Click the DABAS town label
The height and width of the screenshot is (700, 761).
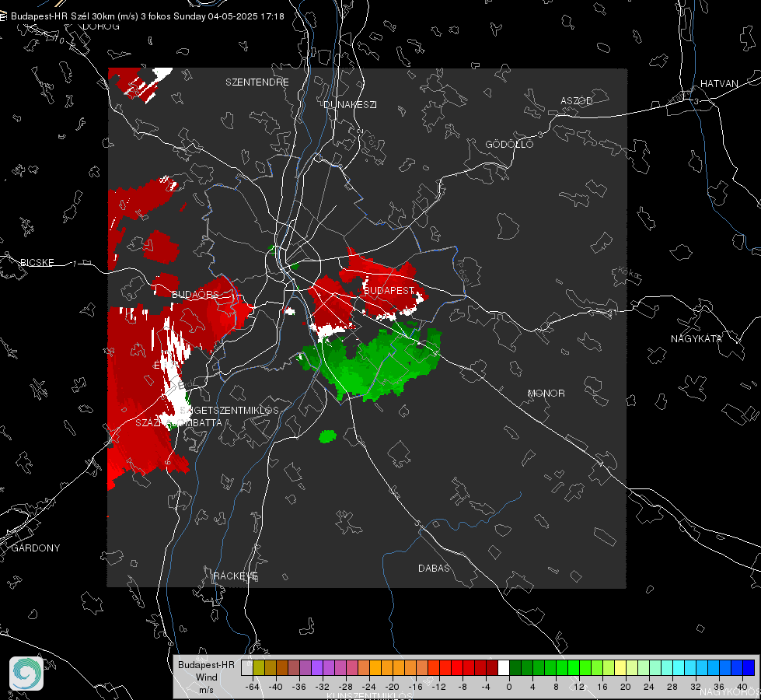[434, 569]
